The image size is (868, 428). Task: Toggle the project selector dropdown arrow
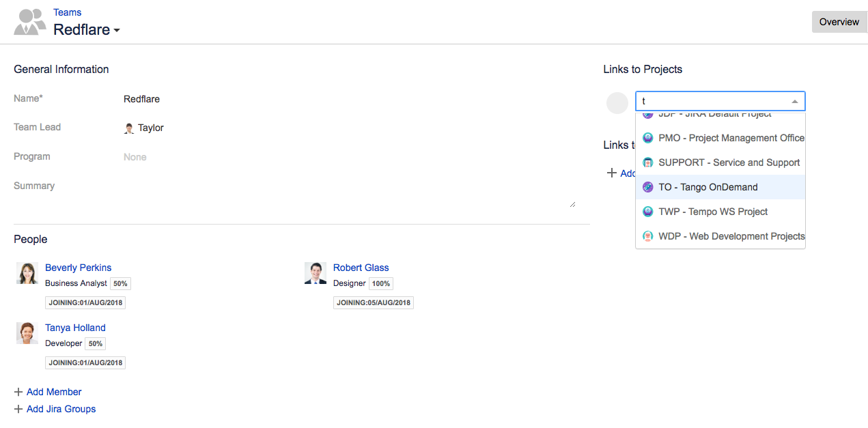tap(795, 102)
